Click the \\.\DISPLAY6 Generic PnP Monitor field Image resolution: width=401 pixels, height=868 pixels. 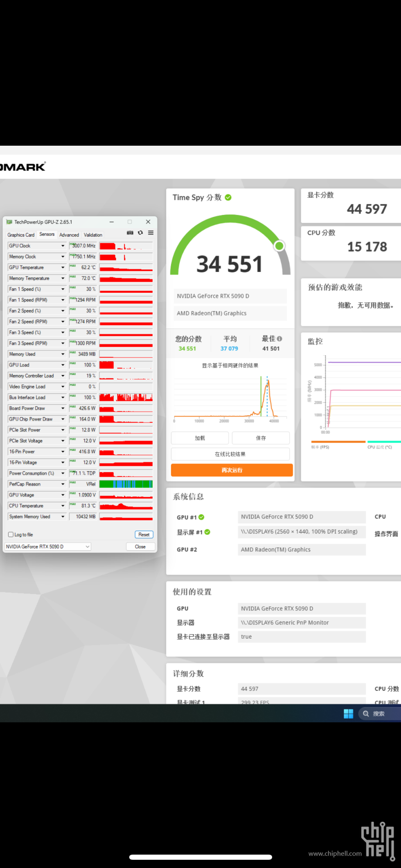(302, 623)
